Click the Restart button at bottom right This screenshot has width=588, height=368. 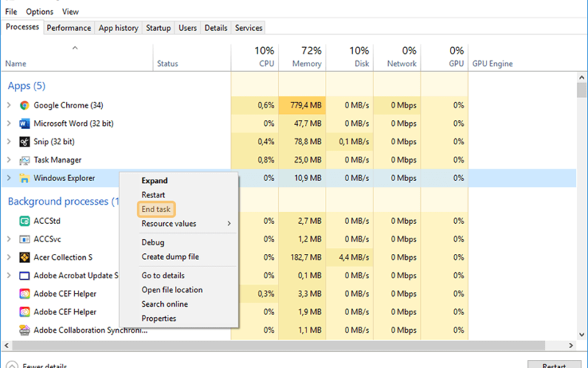[x=553, y=364]
